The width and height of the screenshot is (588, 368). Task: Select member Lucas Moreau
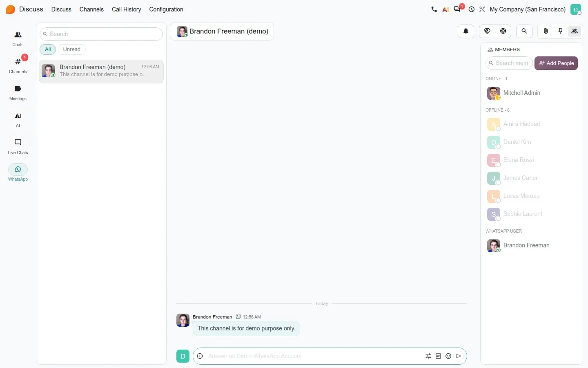click(x=531, y=196)
